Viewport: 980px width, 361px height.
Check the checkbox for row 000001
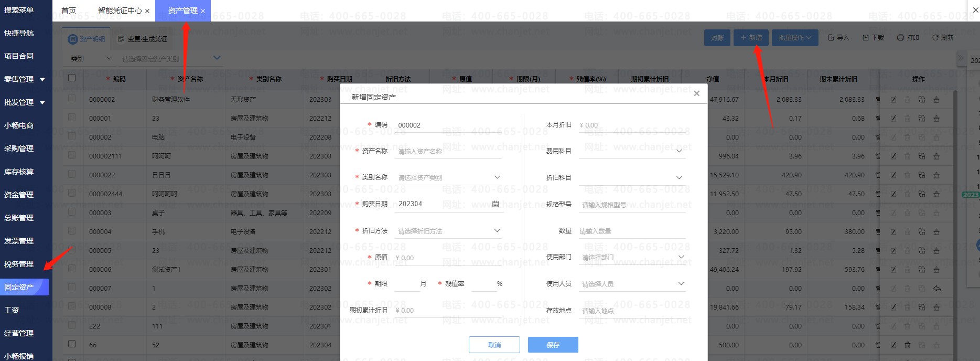(72, 117)
